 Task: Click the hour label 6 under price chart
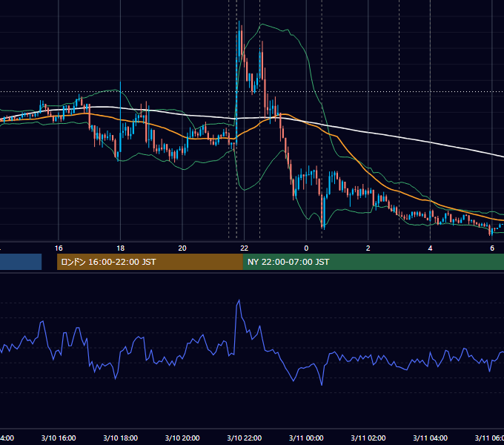pyautogui.click(x=492, y=248)
